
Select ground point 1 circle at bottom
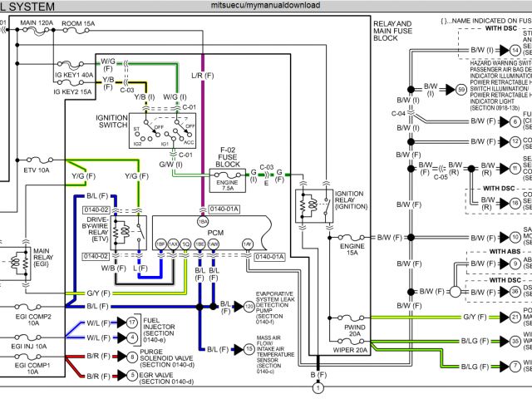(x=317, y=387)
